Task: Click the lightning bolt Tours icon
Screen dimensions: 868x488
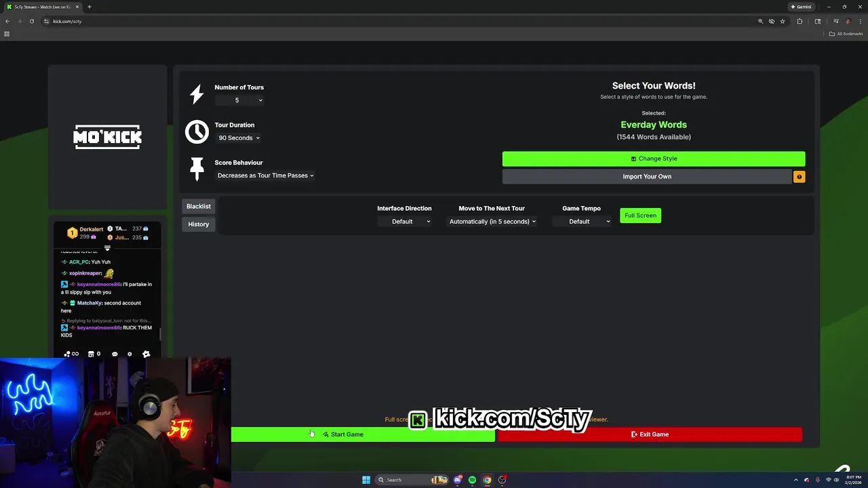Action: 197,94
